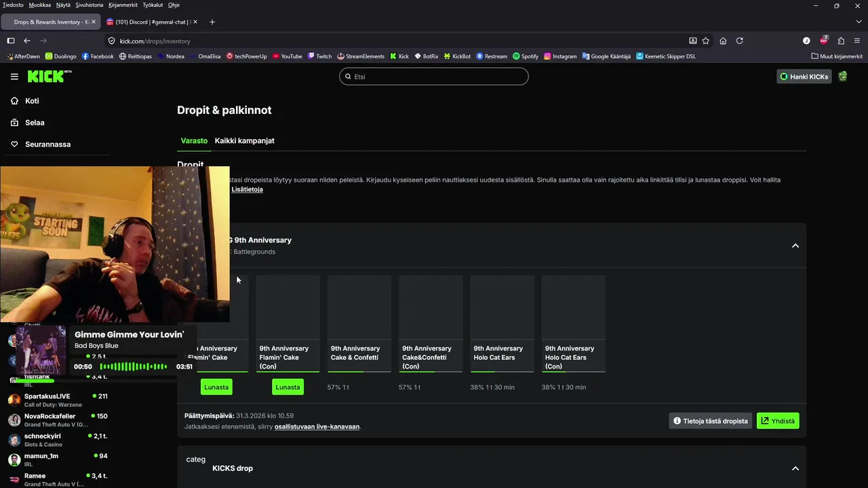
Task: Open the tab list dropdown arrow
Action: (859, 22)
